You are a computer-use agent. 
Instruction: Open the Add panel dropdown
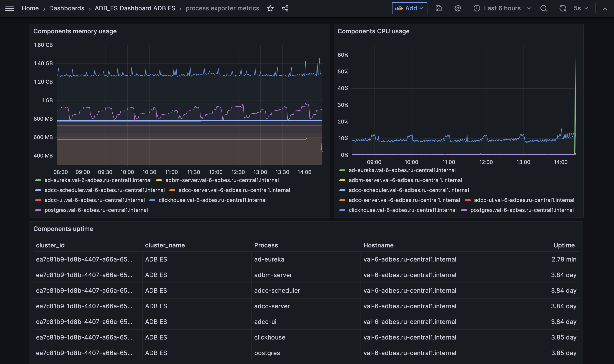tap(409, 8)
